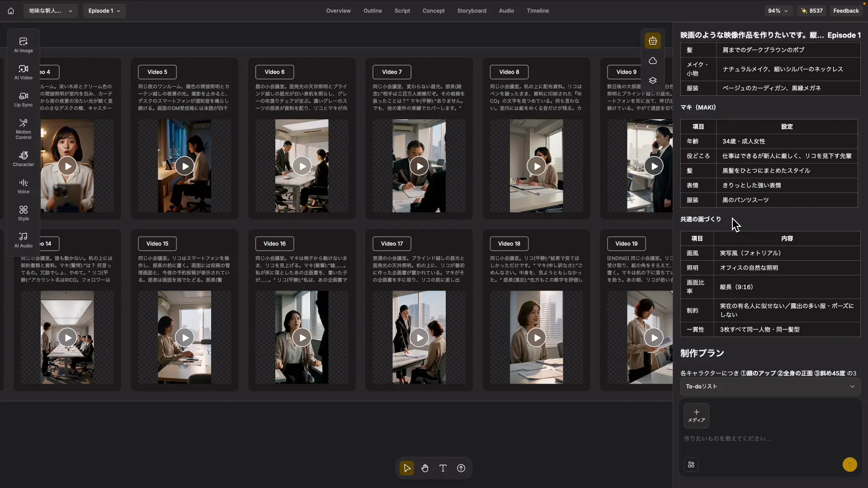Screen dimensions: 868x488
Task: Go to the home icon
Action: pos(11,11)
